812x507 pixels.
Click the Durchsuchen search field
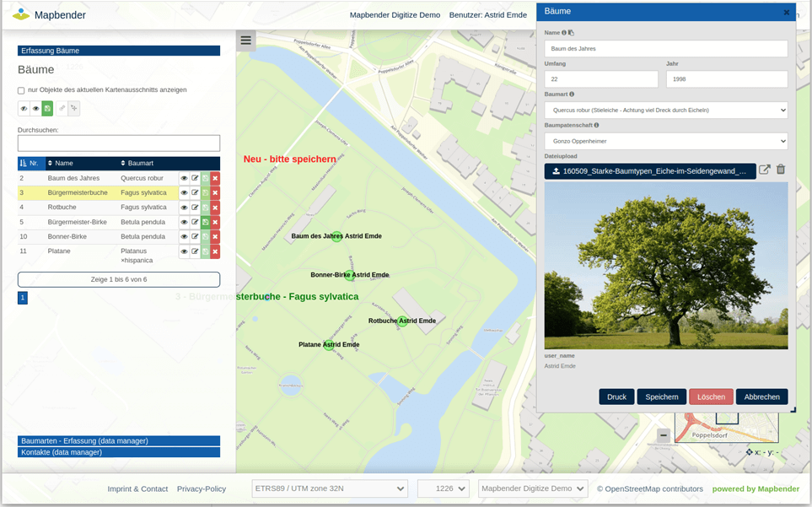coord(118,143)
